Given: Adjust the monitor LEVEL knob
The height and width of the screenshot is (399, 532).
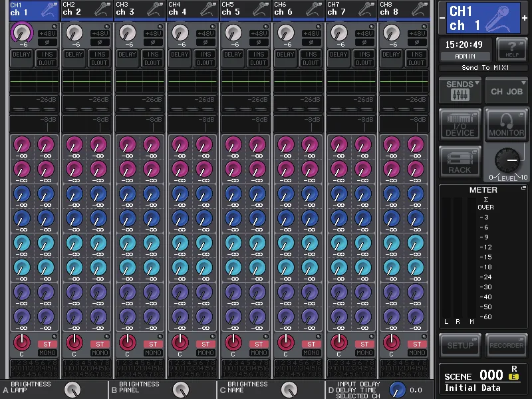Looking at the screenshot, I should click(x=507, y=160).
